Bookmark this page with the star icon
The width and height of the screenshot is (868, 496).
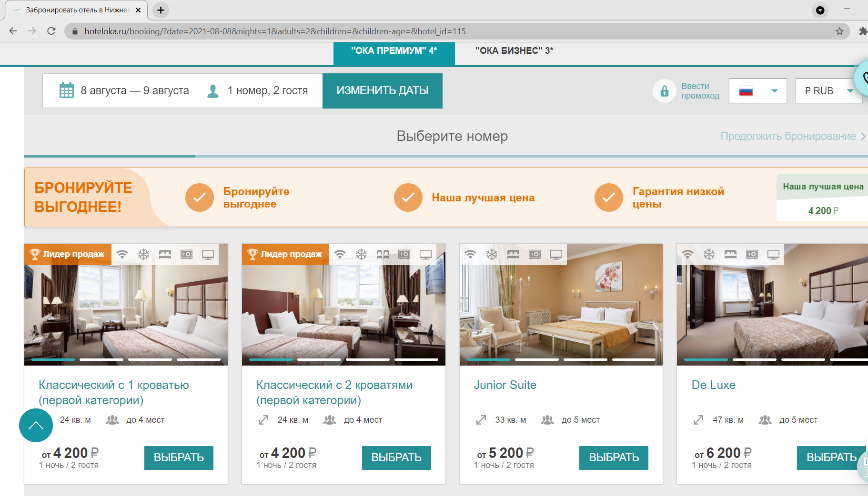(x=839, y=31)
